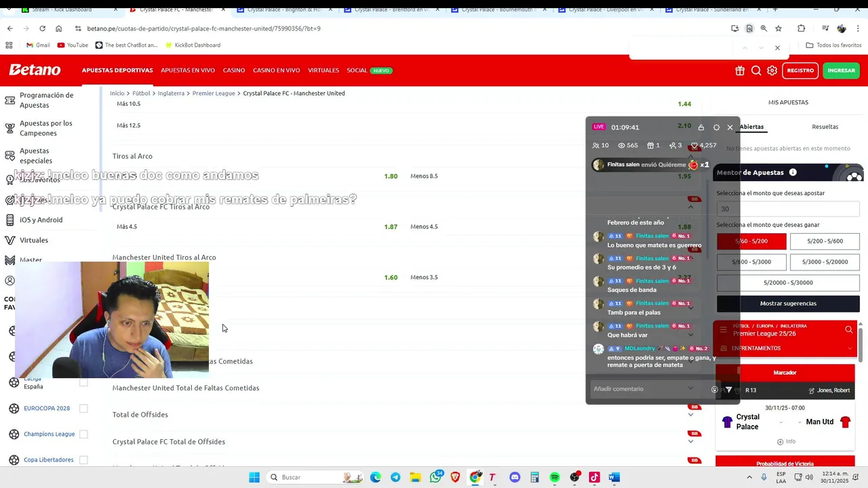This screenshot has width=868, height=488.
Task: Tick the EUROCOPA 2028 checkbox
Action: [83, 408]
